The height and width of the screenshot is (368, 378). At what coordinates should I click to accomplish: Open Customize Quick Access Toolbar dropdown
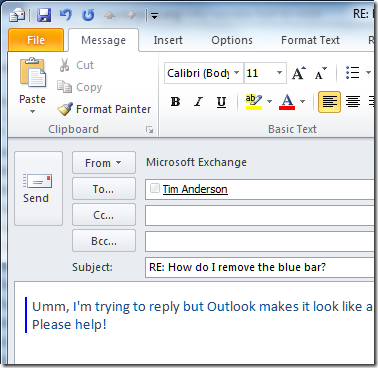(154, 16)
